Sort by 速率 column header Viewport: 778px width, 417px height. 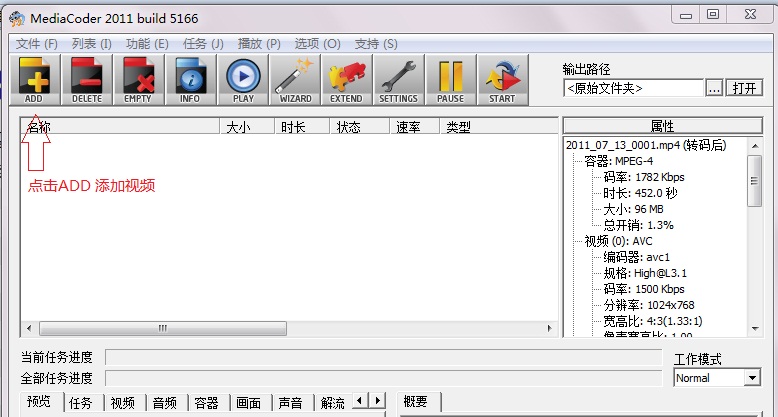(x=415, y=127)
